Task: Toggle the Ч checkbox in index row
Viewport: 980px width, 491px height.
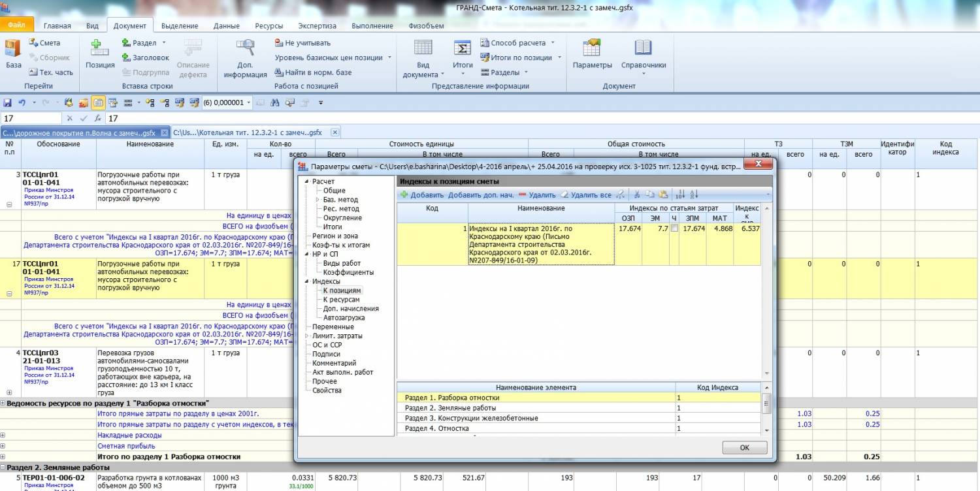Action: click(674, 229)
